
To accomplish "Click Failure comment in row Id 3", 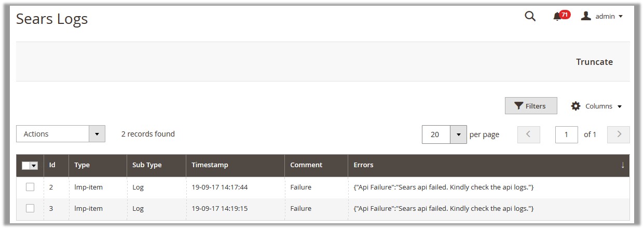I will point(301,208).
